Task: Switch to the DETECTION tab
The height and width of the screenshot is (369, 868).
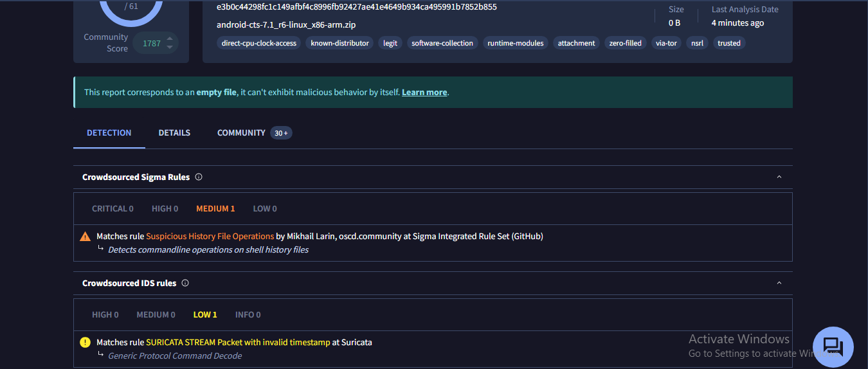Action: click(x=109, y=133)
